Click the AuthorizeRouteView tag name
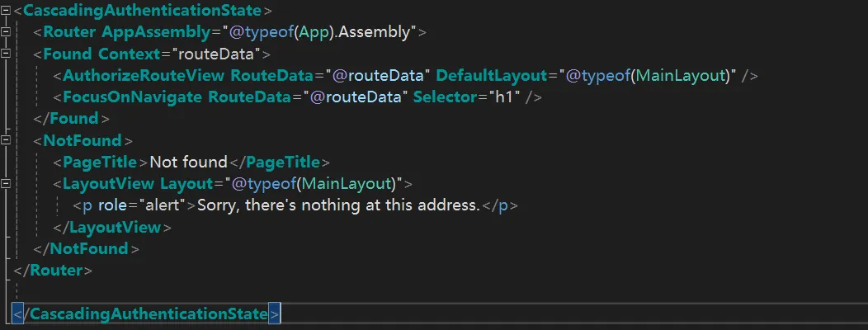This screenshot has height=330, width=868. point(144,76)
